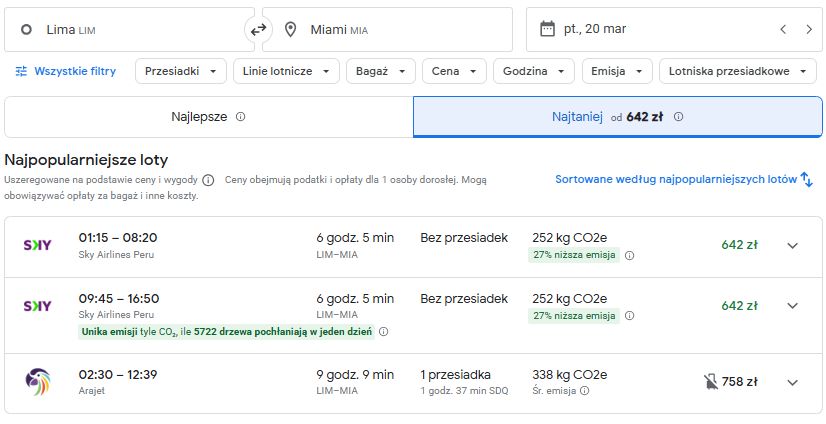This screenshot has height=424, width=826.
Task: Open Wszystkie filtry panel
Action: [66, 71]
